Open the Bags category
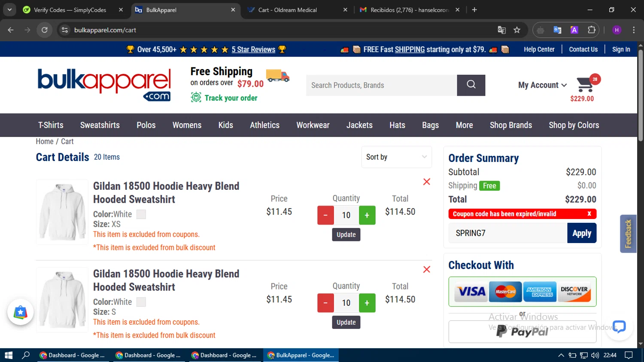644x362 pixels. click(x=430, y=125)
